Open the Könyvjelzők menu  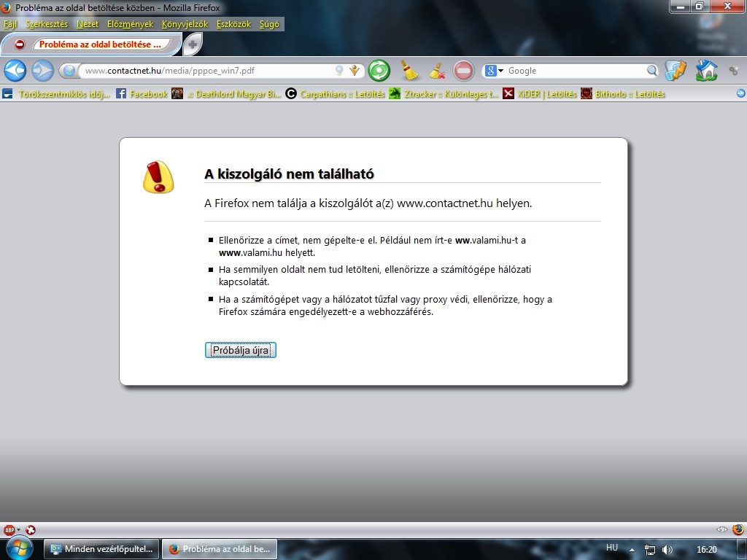(x=185, y=24)
